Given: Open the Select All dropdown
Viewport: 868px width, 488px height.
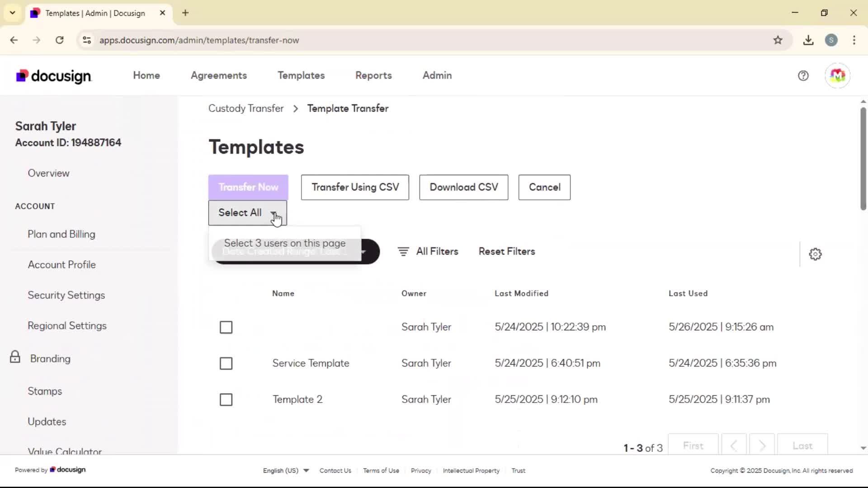Looking at the screenshot, I should point(247,213).
